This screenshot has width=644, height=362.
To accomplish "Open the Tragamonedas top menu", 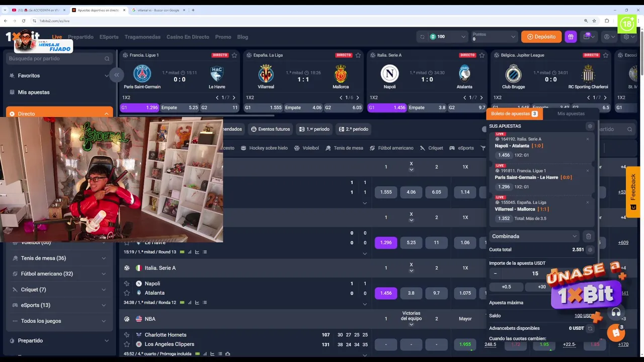I will 142,37.
